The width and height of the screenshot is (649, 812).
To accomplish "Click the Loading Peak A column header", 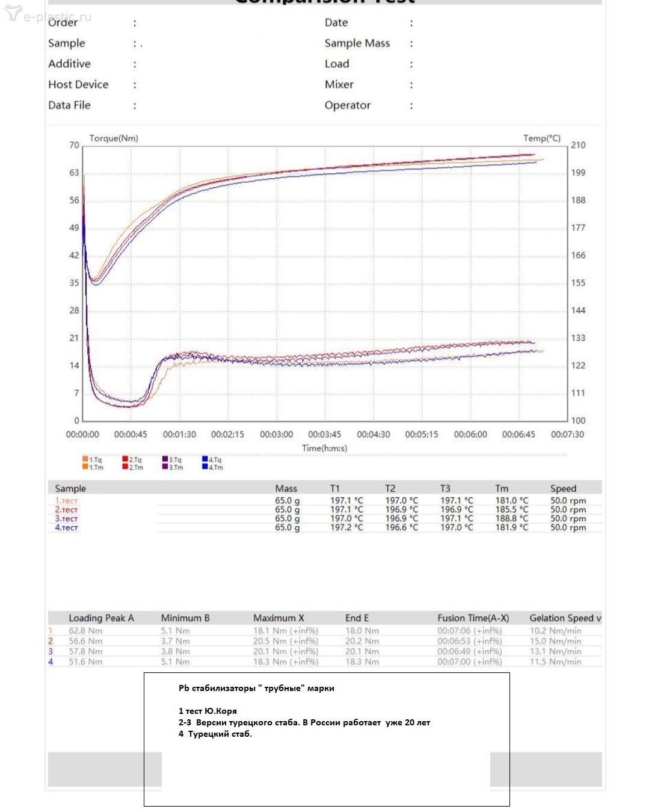I will 101,618.
